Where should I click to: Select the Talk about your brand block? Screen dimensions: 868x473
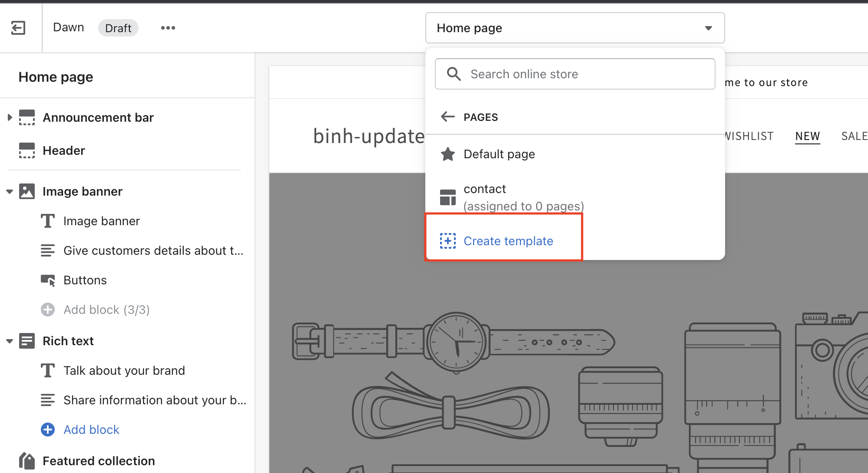click(124, 370)
